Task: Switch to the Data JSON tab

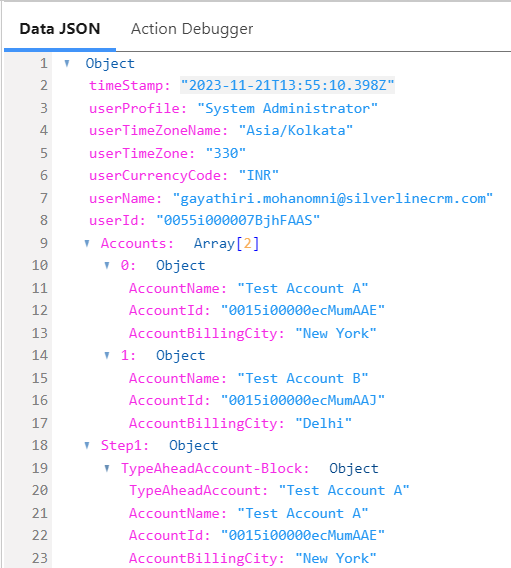Action: tap(60, 29)
